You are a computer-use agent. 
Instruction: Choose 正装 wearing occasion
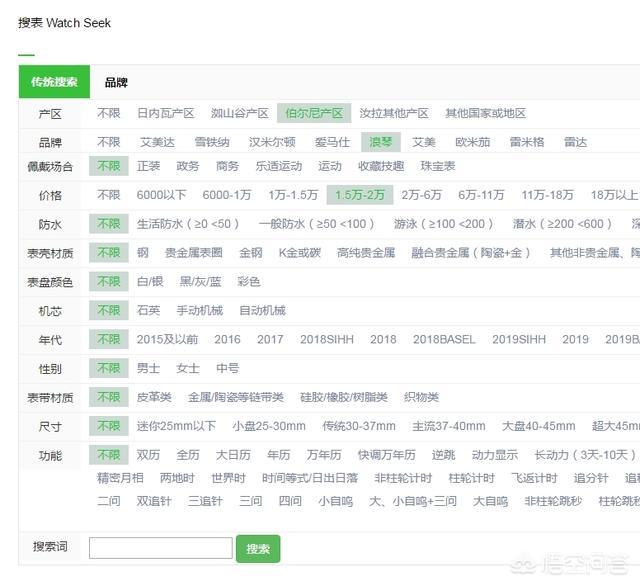148,166
